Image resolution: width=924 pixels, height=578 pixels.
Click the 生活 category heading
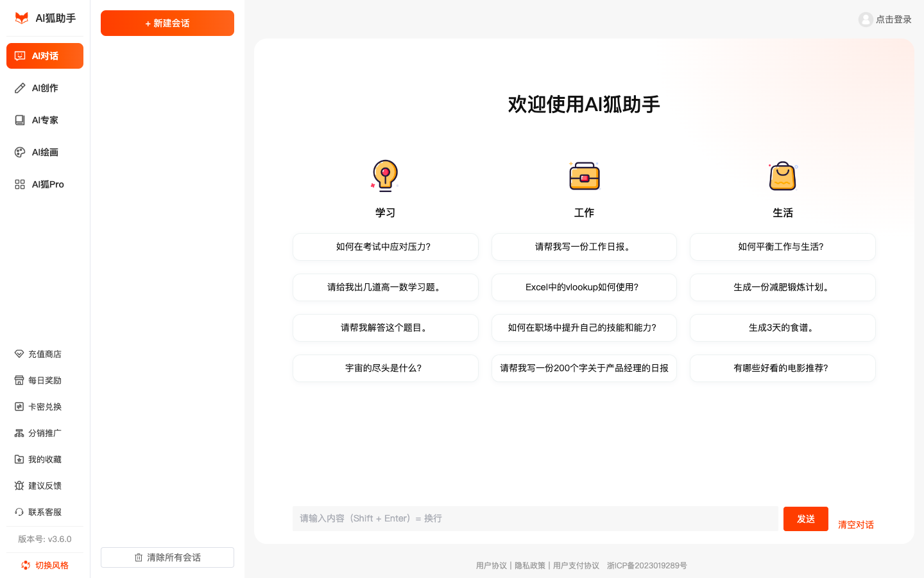point(783,213)
